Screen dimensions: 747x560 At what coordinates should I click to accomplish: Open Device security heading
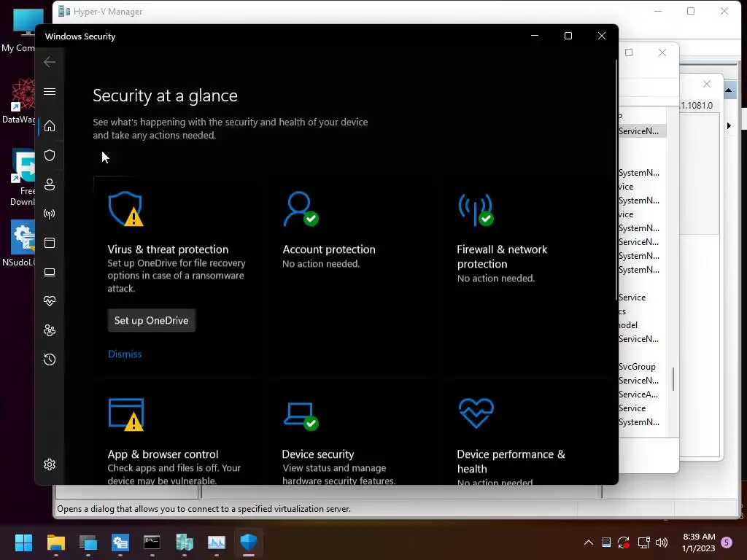pyautogui.click(x=318, y=454)
